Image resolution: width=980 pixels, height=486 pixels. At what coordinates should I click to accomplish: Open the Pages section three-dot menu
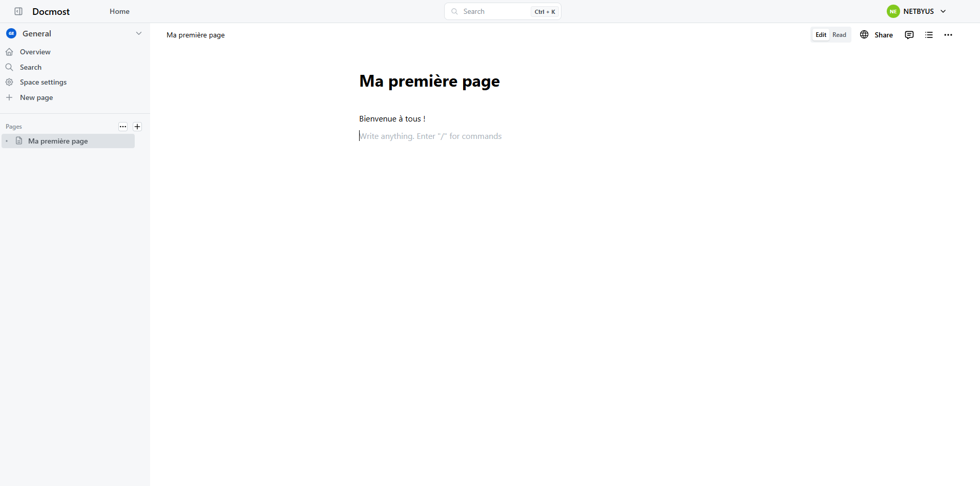click(x=123, y=127)
